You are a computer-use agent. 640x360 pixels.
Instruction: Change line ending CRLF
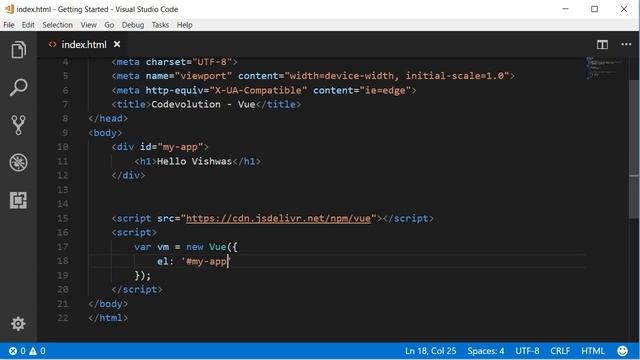(x=560, y=351)
